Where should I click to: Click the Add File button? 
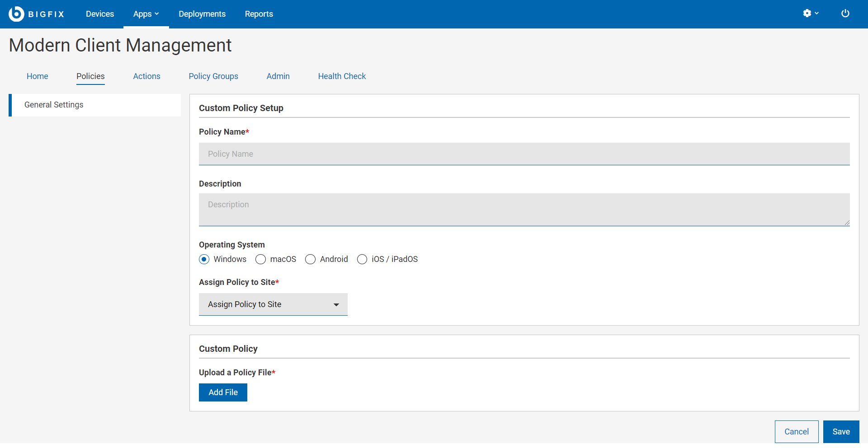[x=223, y=392]
